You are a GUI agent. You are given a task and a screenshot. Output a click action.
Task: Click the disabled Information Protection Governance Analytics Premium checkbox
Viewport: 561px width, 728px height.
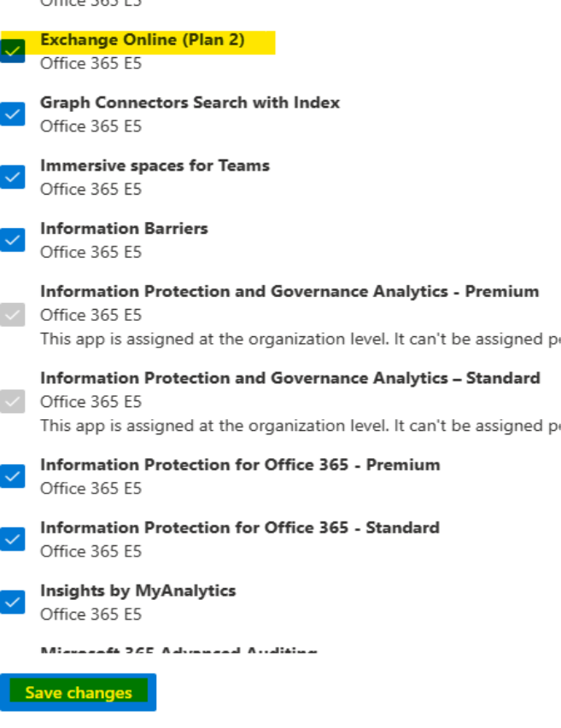tap(11, 303)
